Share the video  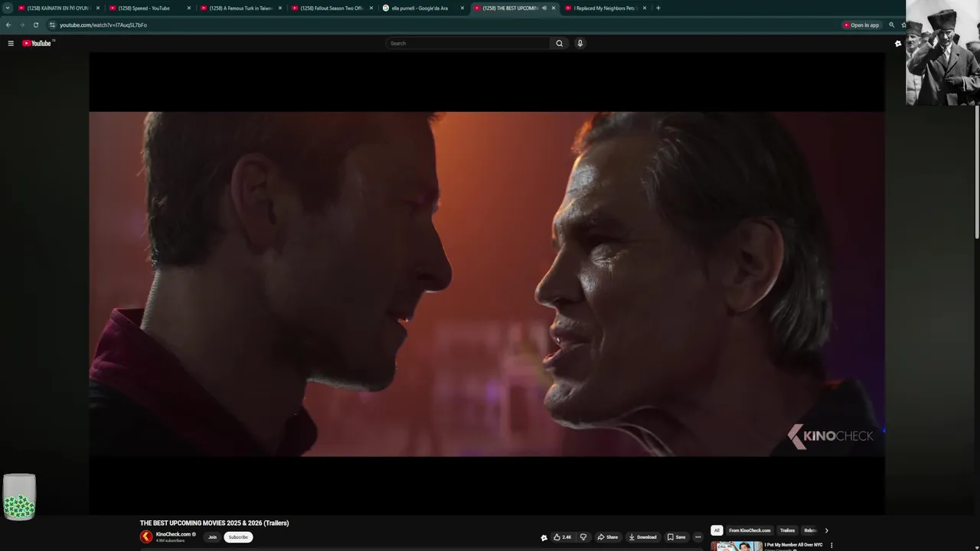(608, 537)
